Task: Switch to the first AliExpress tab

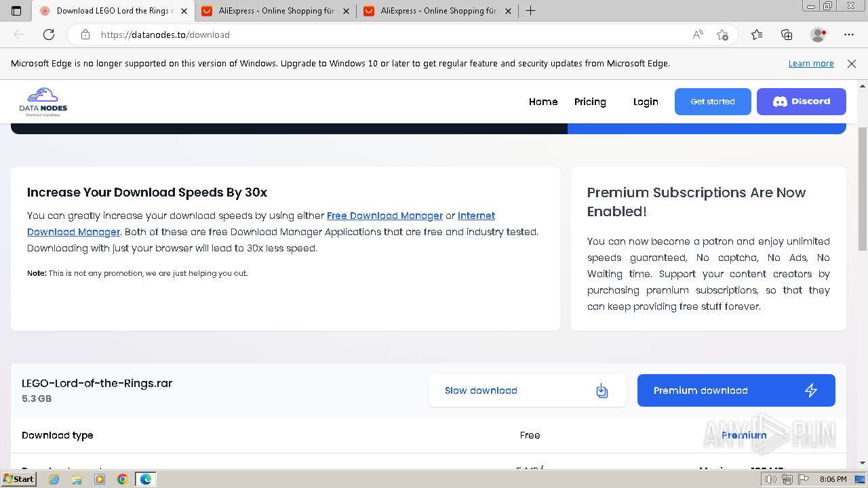Action: tap(275, 11)
